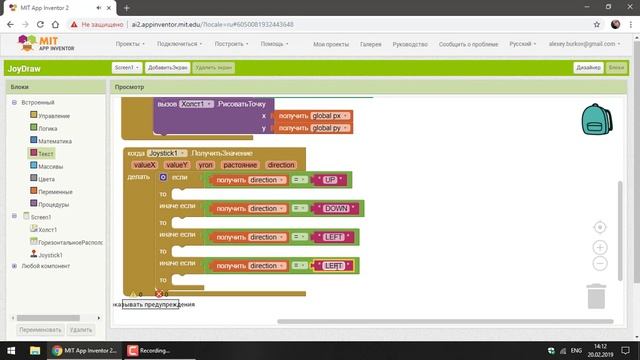Switch to Дизайнер view

coord(588,68)
